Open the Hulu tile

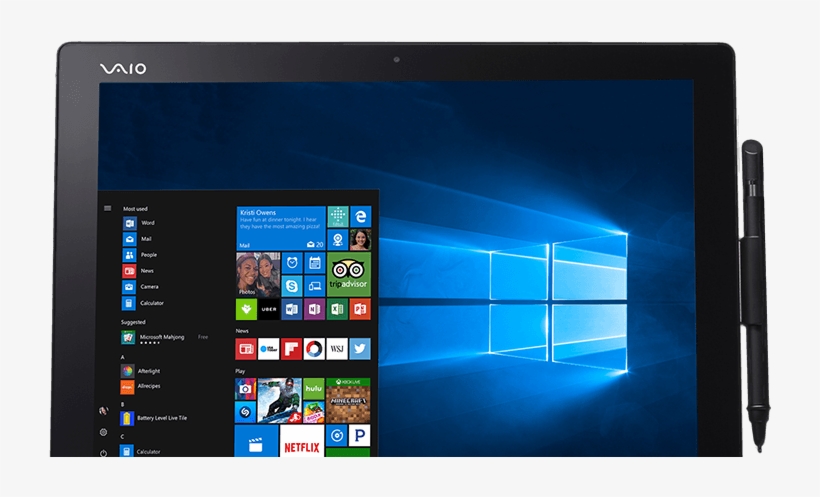(313, 387)
